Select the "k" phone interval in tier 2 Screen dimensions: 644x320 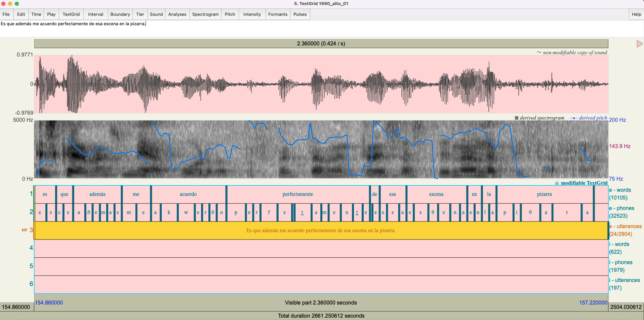[169, 212]
